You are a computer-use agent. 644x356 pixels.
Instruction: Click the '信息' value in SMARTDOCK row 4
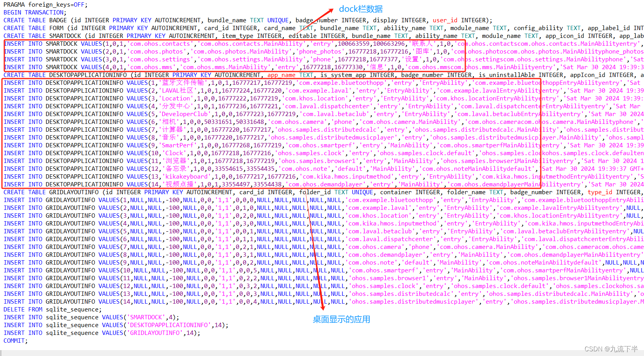point(377,67)
